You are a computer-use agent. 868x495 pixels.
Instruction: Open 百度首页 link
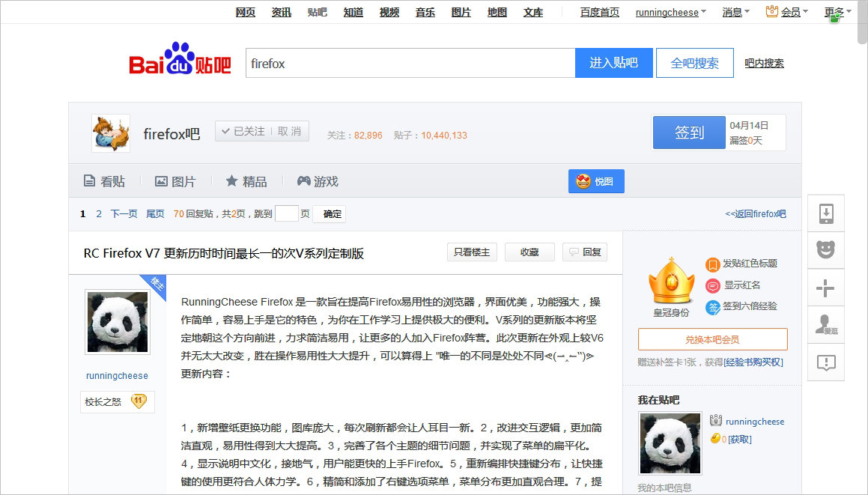(600, 12)
